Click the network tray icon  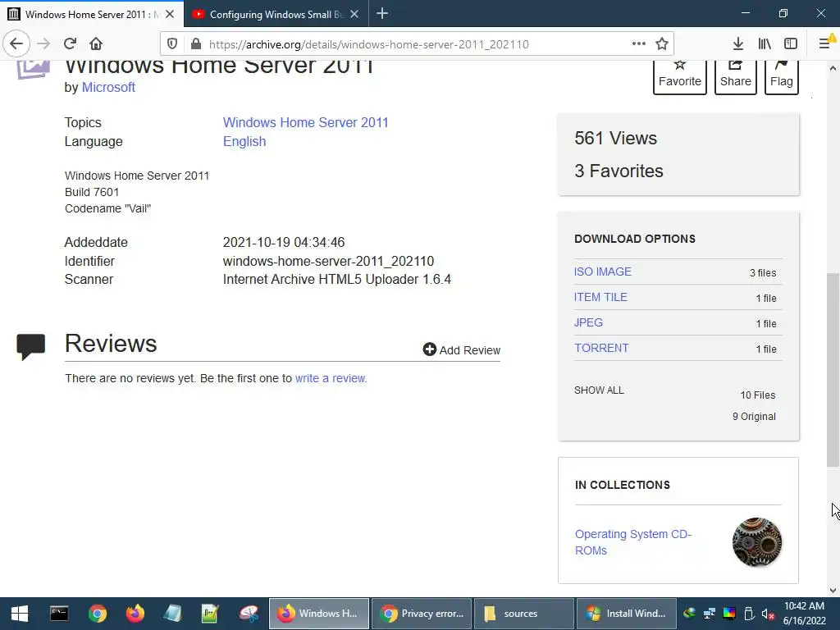pos(710,614)
